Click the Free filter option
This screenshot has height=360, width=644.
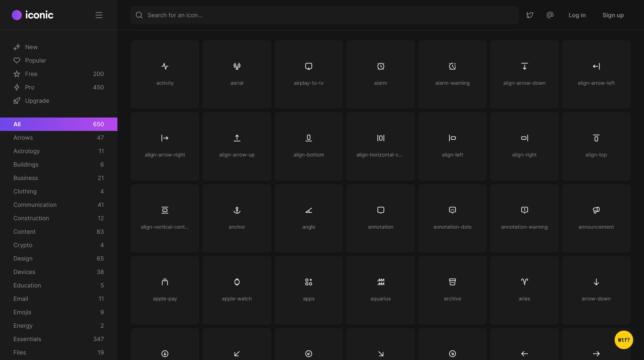click(31, 74)
